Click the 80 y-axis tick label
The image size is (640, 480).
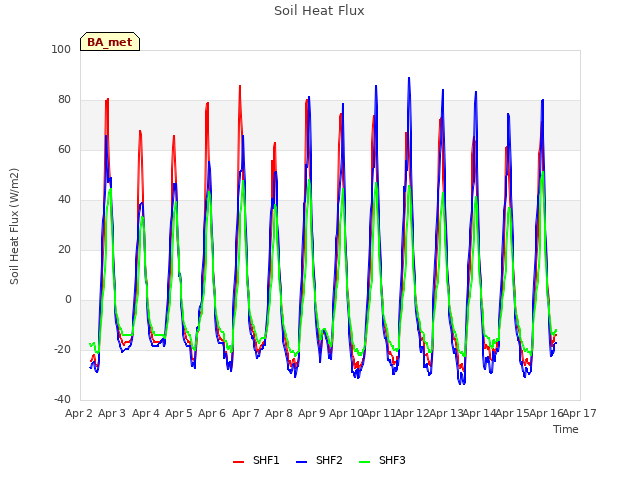click(64, 100)
